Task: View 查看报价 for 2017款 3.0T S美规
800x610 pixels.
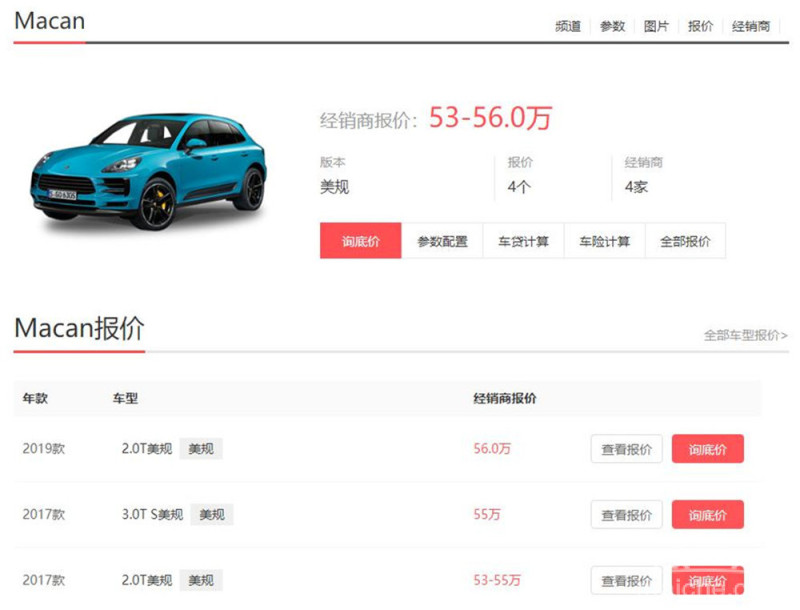Action: click(626, 515)
